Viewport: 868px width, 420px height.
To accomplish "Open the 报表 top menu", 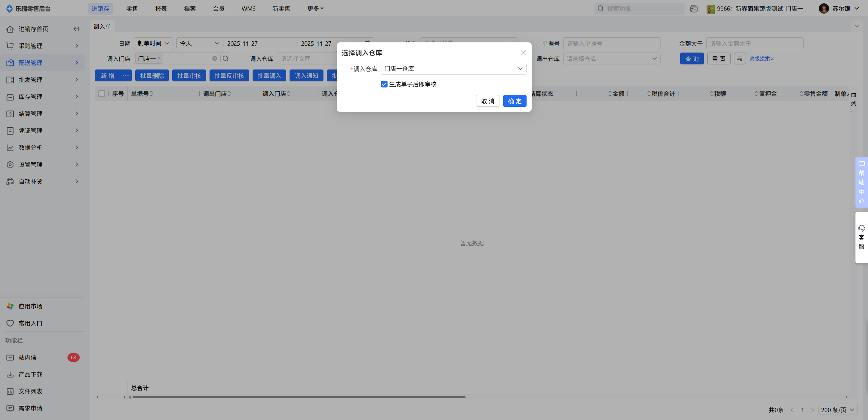I will [161, 8].
